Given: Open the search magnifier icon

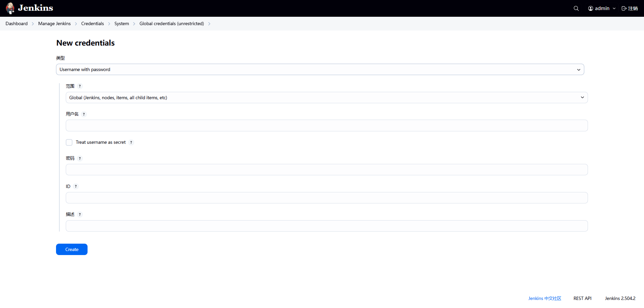Looking at the screenshot, I should (x=576, y=8).
